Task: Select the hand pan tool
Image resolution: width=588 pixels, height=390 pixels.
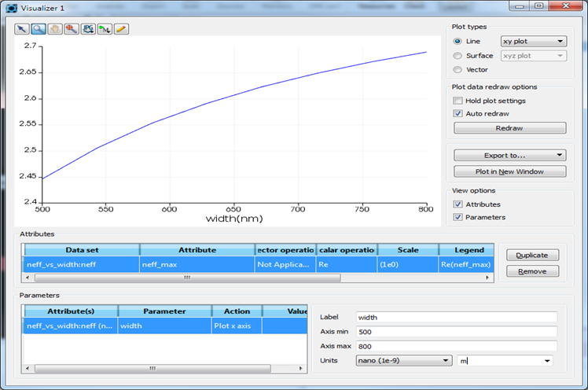Action: (x=55, y=29)
